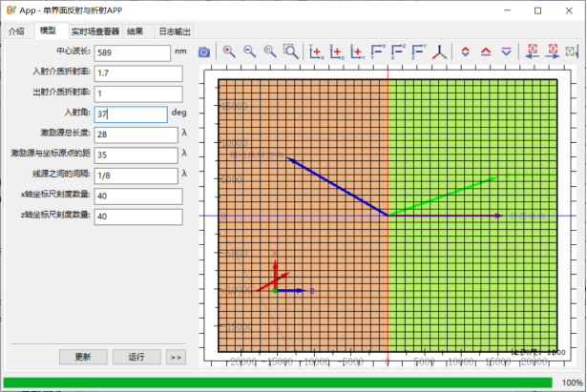The width and height of the screenshot is (587, 392).
Task: Click the 更新 button
Action: tap(83, 357)
